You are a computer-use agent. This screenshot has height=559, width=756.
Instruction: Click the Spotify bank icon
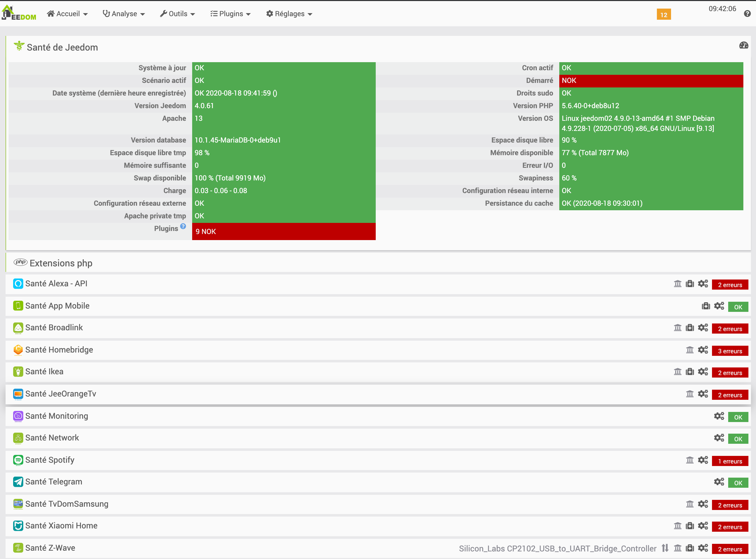(x=690, y=460)
